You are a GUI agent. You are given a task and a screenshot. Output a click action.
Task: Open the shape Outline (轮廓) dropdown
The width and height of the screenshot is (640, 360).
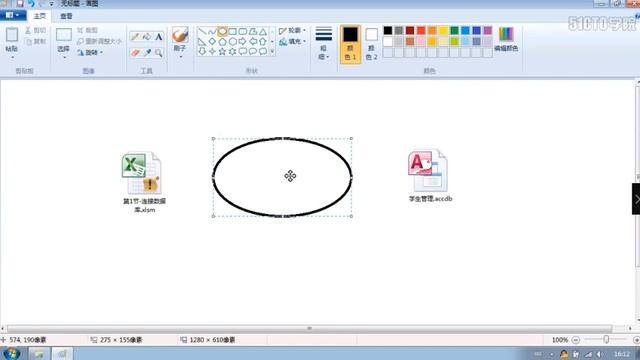pyautogui.click(x=292, y=31)
